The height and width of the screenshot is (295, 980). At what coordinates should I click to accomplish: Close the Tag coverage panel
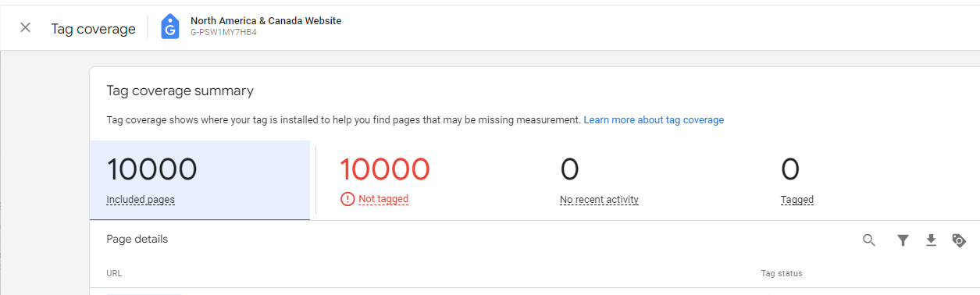click(26, 28)
